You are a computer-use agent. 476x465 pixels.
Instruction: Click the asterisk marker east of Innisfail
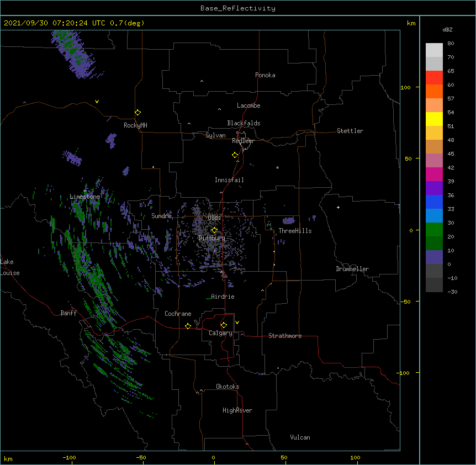[x=277, y=167]
